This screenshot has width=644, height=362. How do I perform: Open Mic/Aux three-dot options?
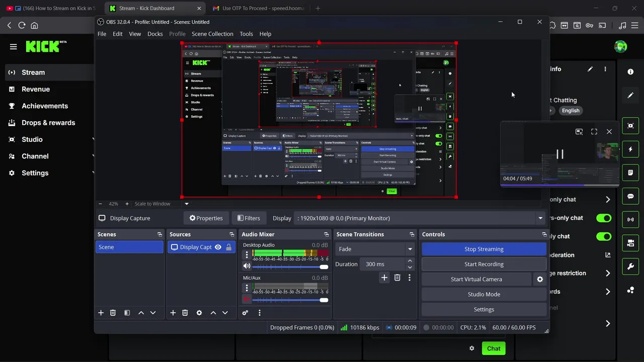click(x=247, y=288)
